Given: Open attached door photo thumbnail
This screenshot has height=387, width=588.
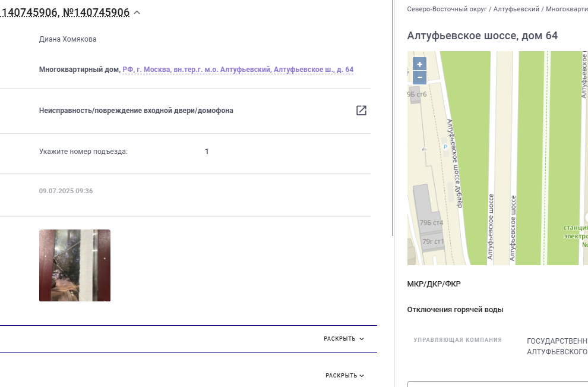Looking at the screenshot, I should point(75,265).
